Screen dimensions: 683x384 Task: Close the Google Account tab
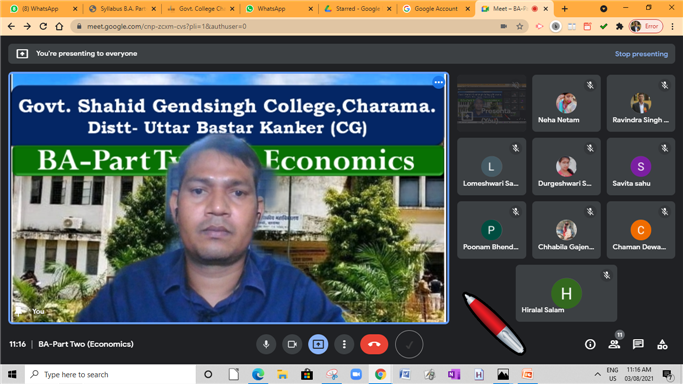click(x=468, y=9)
